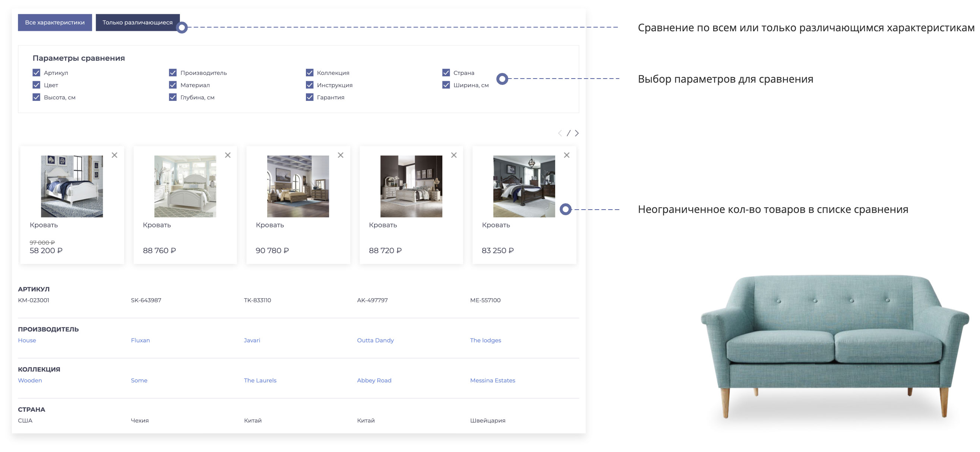Image resolution: width=980 pixels, height=452 pixels.
Task: Open the Messina Estates collection link
Action: [x=492, y=380]
